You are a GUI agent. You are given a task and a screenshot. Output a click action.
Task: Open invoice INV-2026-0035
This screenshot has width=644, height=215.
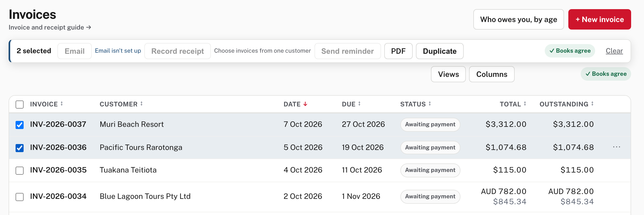(x=58, y=170)
